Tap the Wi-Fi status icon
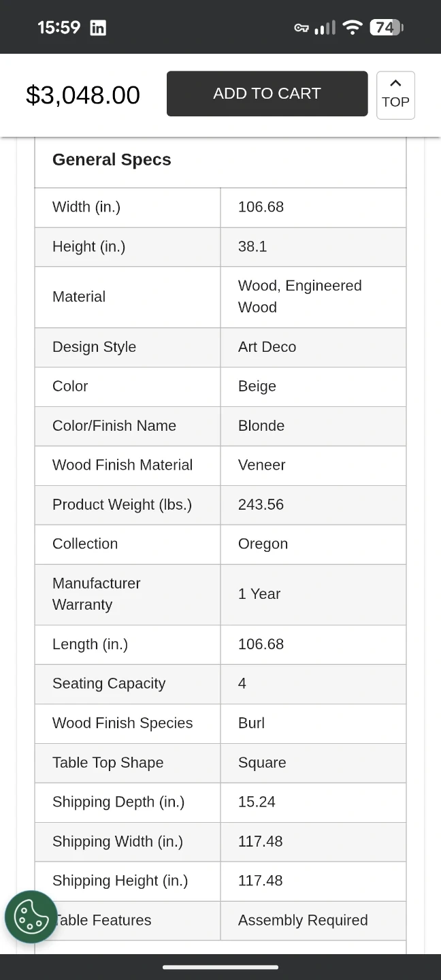This screenshot has width=441, height=980. point(353,27)
